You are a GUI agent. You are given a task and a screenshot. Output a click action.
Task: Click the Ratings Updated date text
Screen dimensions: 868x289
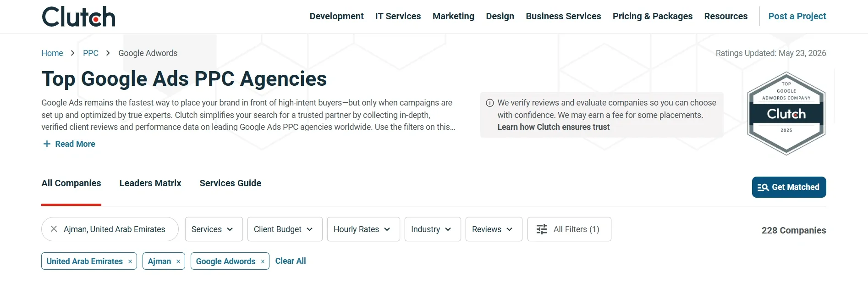click(771, 53)
